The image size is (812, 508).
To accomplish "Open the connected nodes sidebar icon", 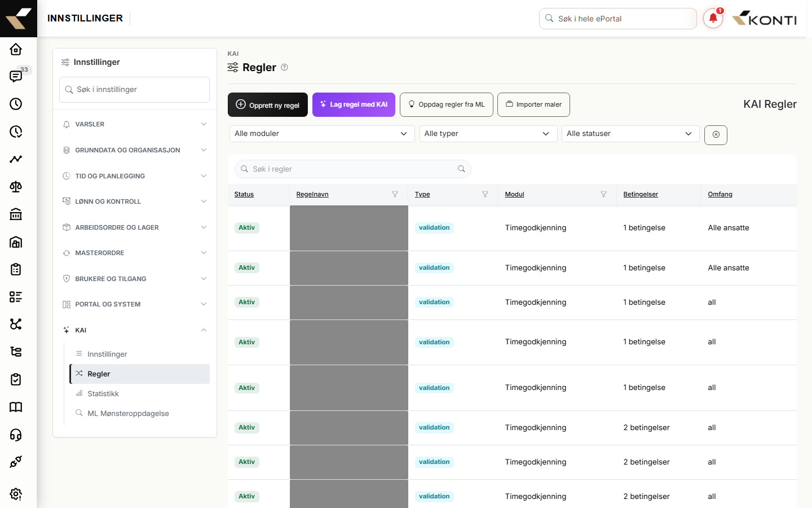I will (x=16, y=324).
